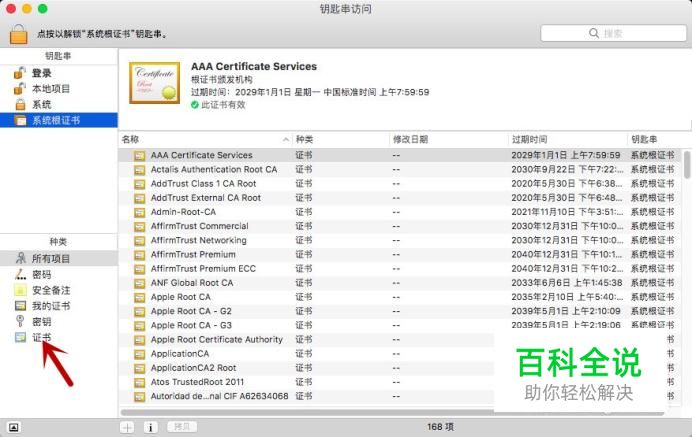
Task: Click the 系统根证书 folder icon in sidebar
Action: [x=20, y=120]
